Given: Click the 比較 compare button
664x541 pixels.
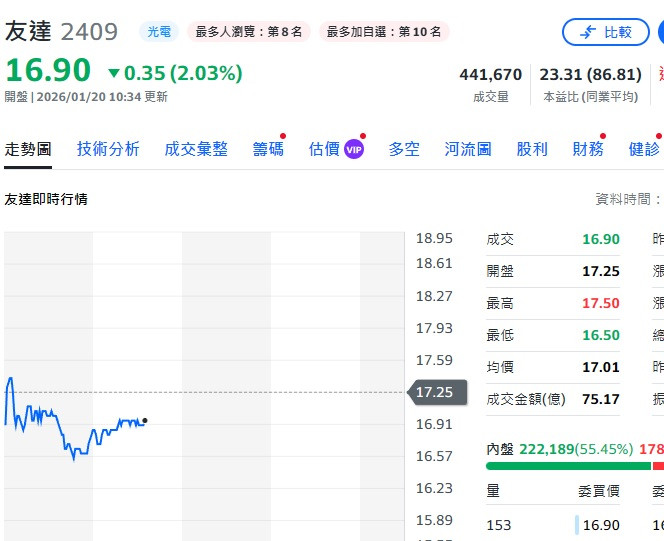Looking at the screenshot, I should (x=606, y=32).
